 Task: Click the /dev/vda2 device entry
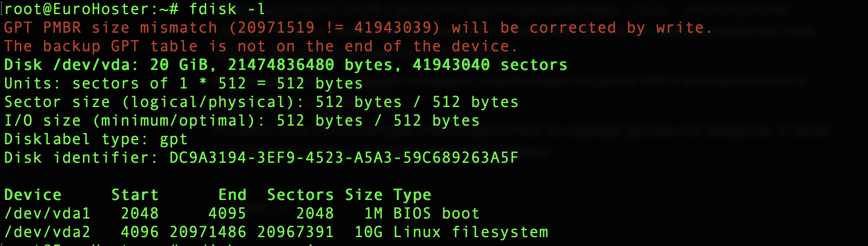pyautogui.click(x=47, y=232)
